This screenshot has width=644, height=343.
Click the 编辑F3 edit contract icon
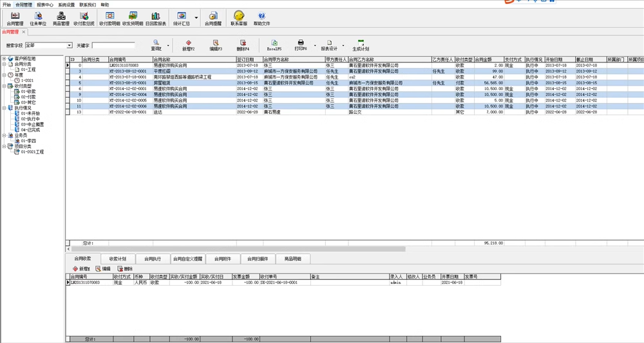(x=216, y=45)
